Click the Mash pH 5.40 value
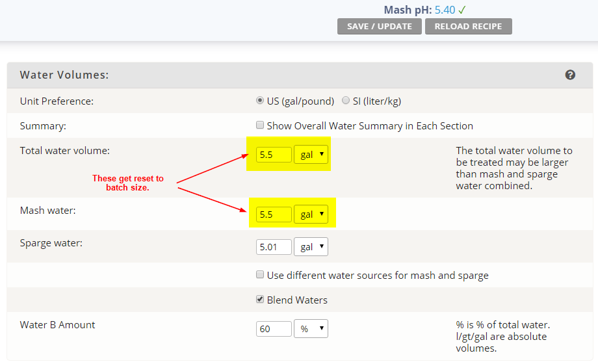Image resolution: width=598 pixels, height=364 pixels. coord(445,10)
